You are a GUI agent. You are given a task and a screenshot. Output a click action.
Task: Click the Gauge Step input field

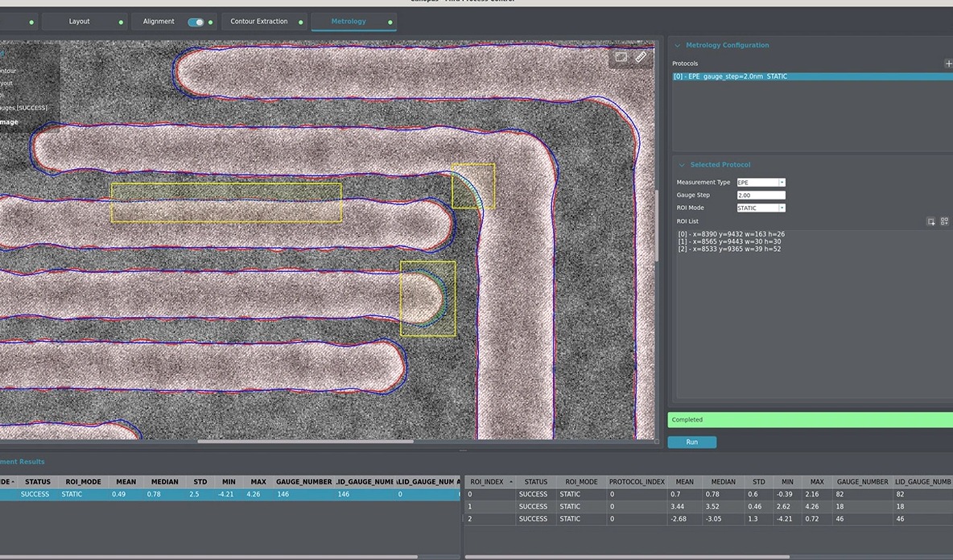pyautogui.click(x=761, y=196)
